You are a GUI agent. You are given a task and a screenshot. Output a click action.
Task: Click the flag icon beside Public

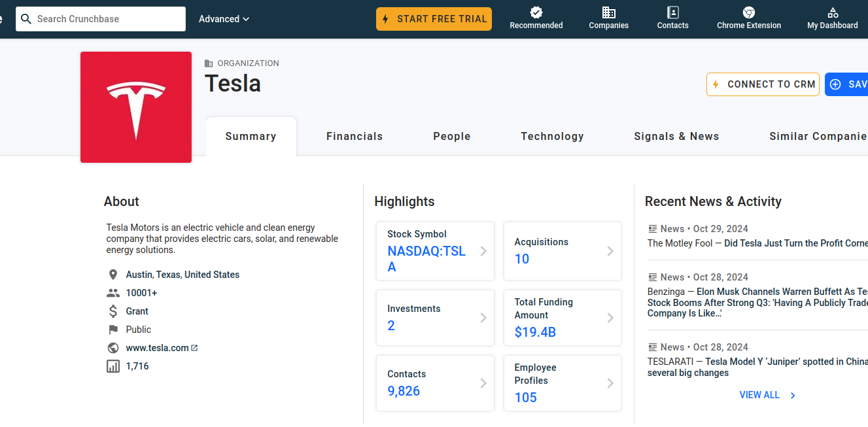click(113, 330)
